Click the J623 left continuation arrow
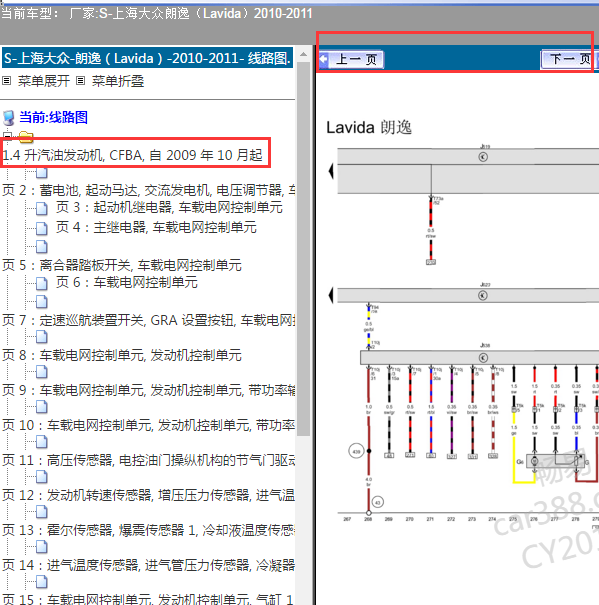Screen dimensions: 599x605 [331, 296]
